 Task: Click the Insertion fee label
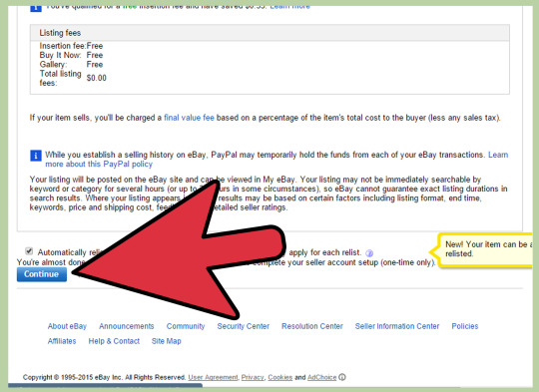pyautogui.click(x=62, y=46)
